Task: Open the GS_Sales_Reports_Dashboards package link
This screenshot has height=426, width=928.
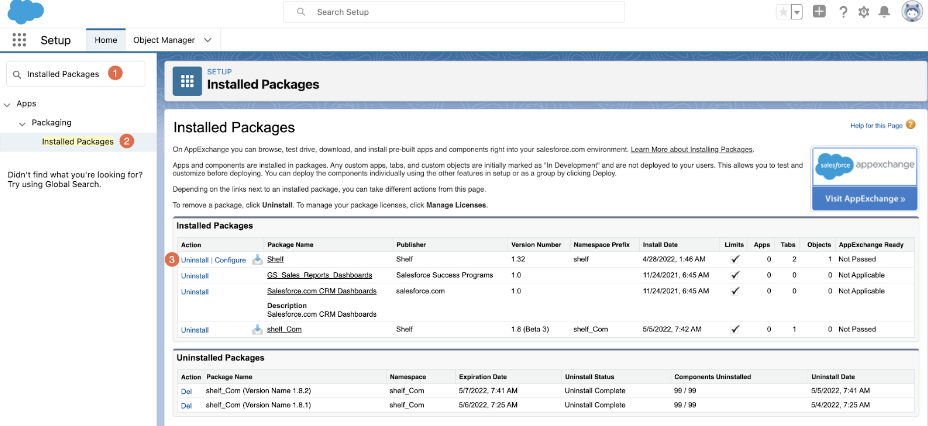Action: 320,275
